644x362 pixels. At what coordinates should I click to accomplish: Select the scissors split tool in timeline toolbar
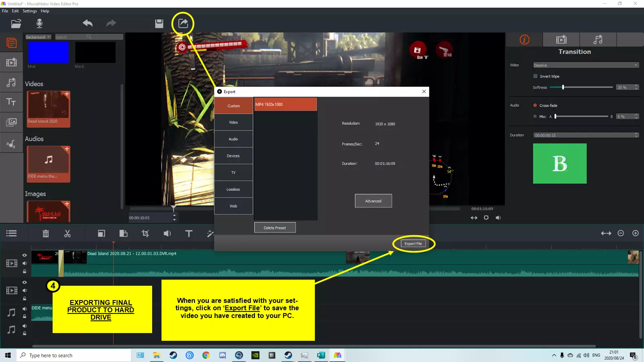coord(67,234)
